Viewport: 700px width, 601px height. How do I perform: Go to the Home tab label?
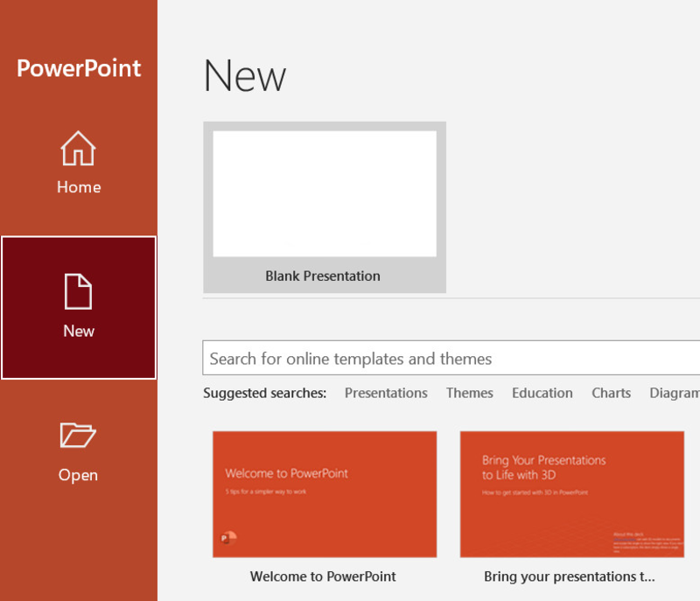tap(79, 187)
